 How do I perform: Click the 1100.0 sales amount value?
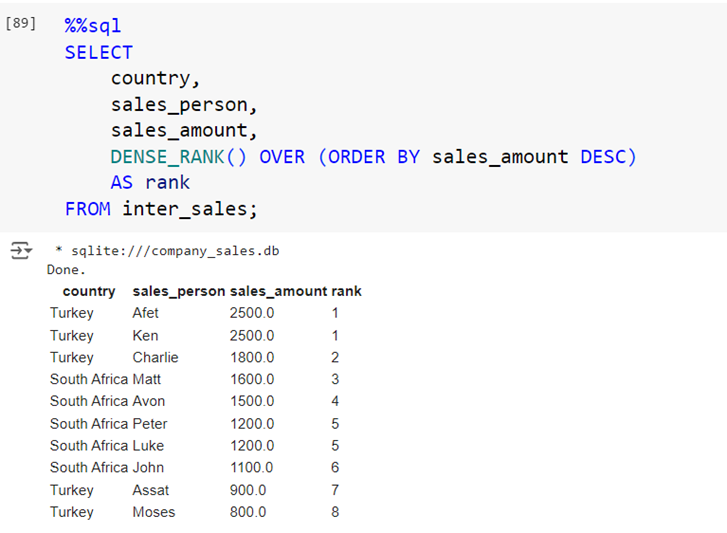tap(252, 467)
